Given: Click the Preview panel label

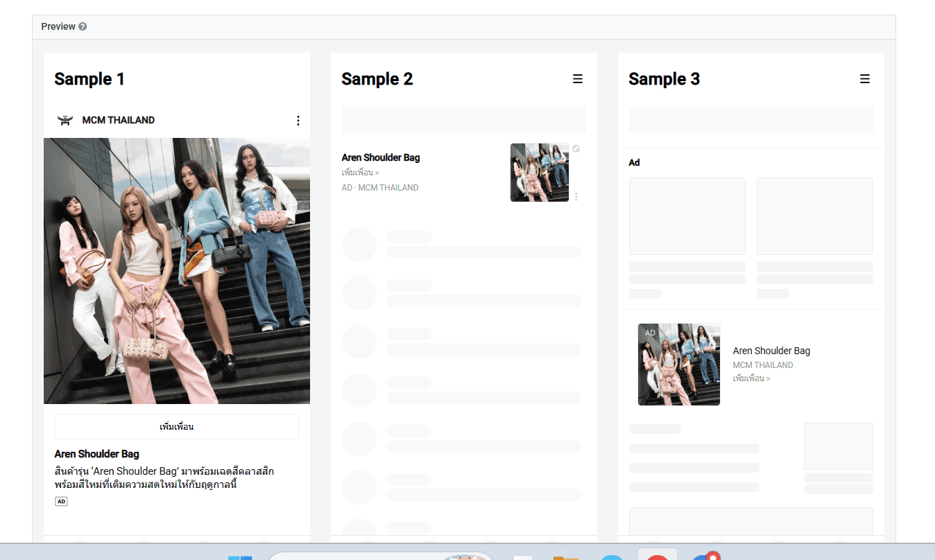Looking at the screenshot, I should click(x=58, y=27).
